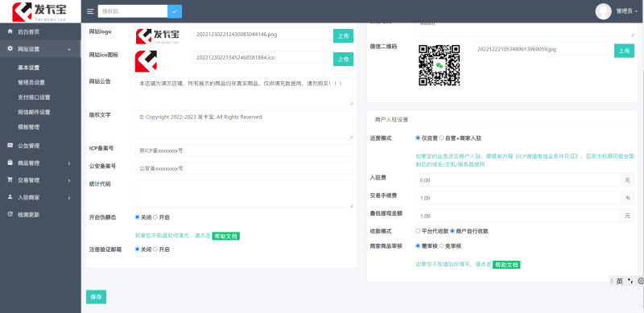
Task: Click the cart icon beside 交易管理
Action: (10, 180)
